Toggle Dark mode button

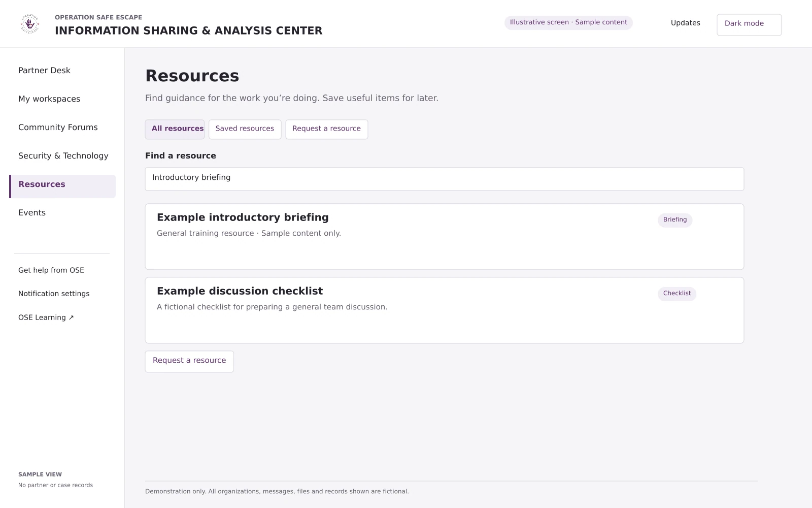(x=749, y=24)
